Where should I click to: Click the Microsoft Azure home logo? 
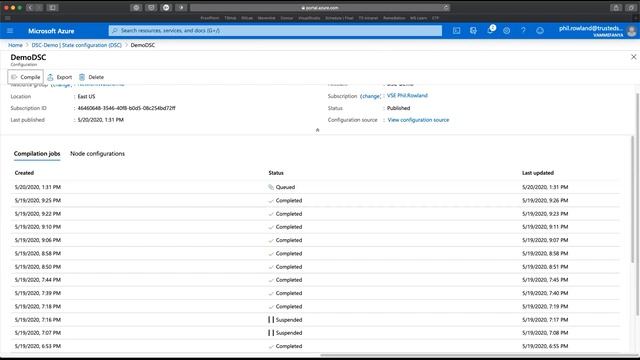click(x=51, y=31)
